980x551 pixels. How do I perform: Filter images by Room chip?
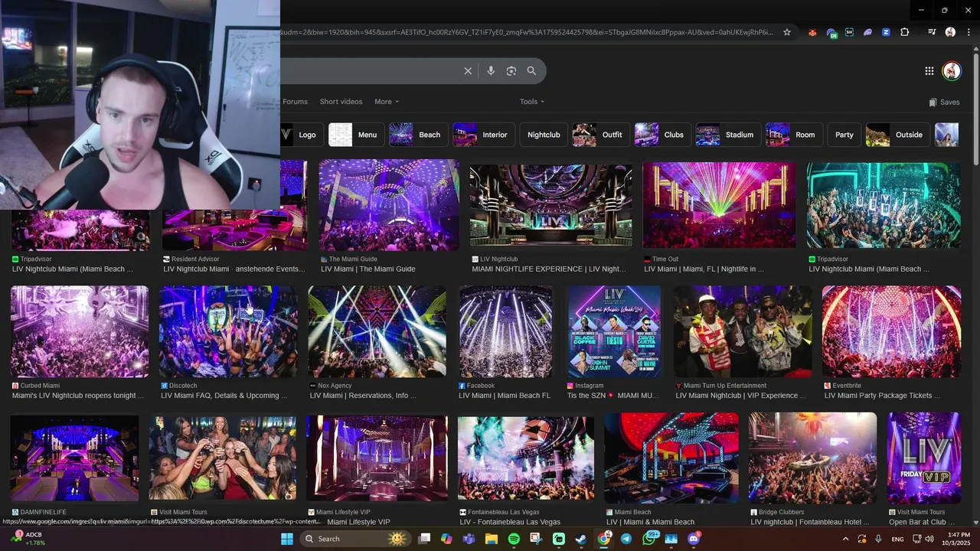click(794, 135)
